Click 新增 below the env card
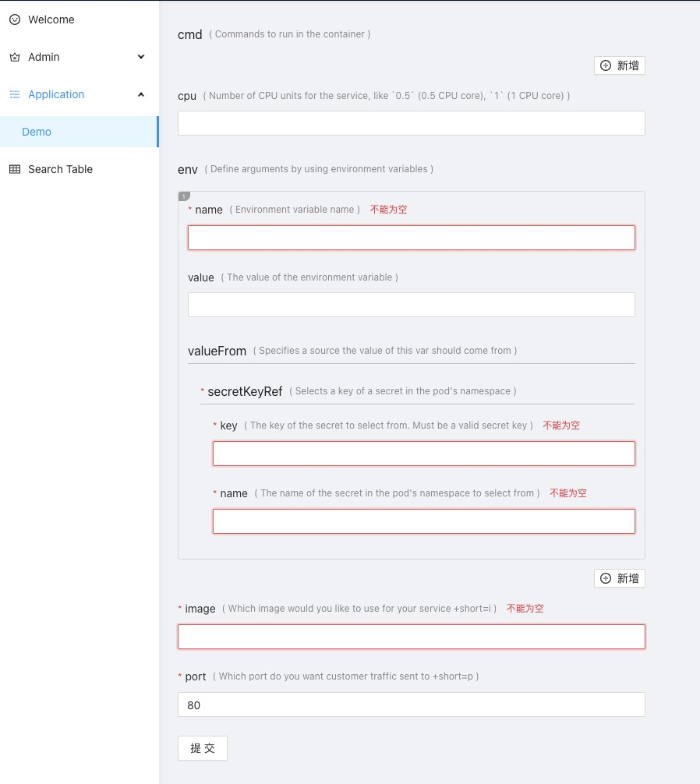Screen dimensions: 700x784 pyautogui.click(x=620, y=577)
